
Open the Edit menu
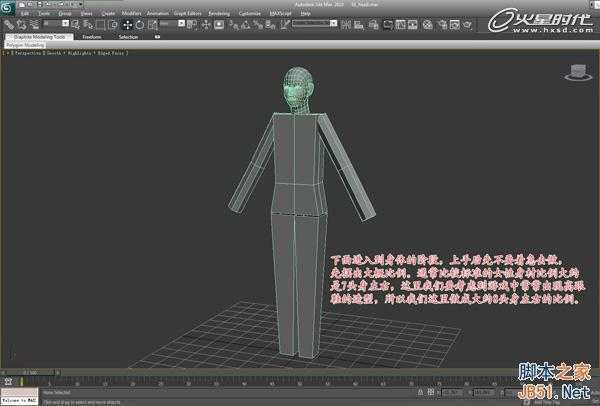[x=24, y=13]
